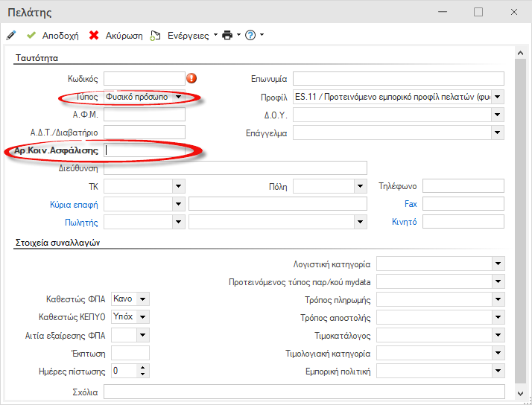Focus the Τηλέφωνο input field
Screen dimensions: 532x405
point(463,186)
